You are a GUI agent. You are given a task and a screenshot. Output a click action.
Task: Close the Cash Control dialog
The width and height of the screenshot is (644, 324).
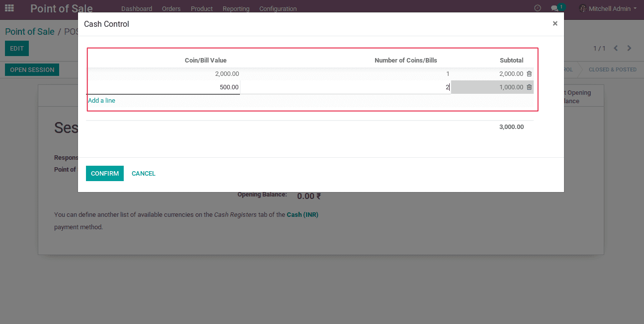pyautogui.click(x=555, y=24)
